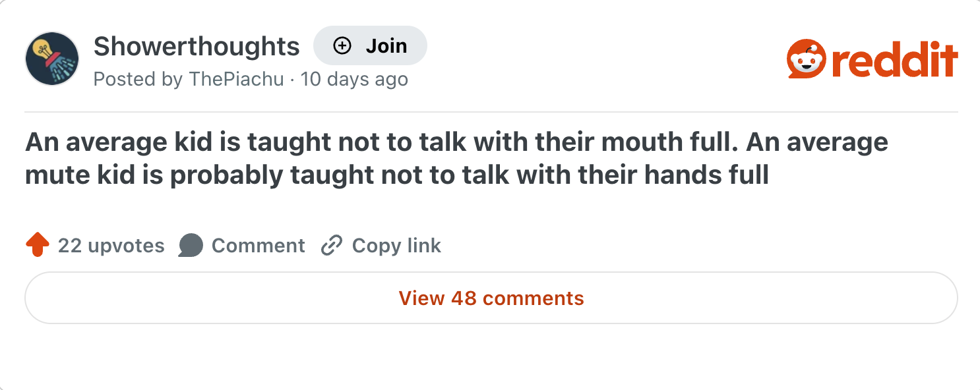Click the comment speech bubble icon
The width and height of the screenshot is (980, 390).
click(x=191, y=246)
